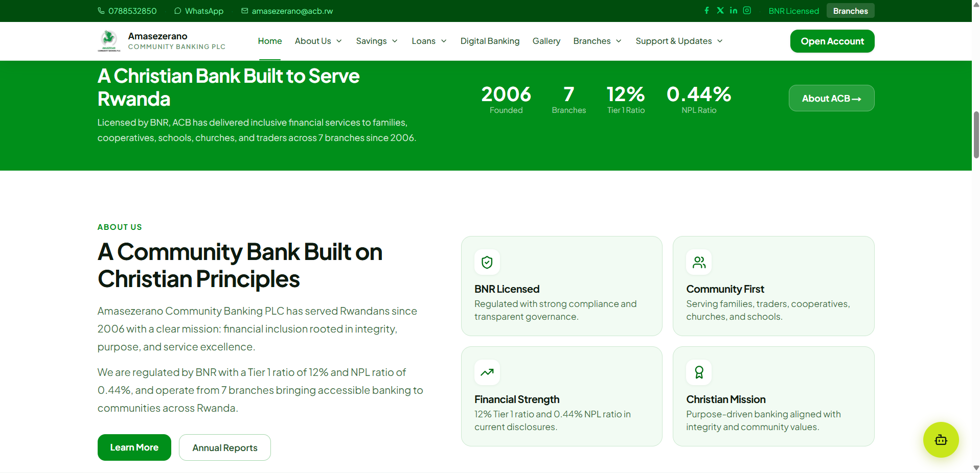Expand the Support & Updates dropdown menu

[679, 41]
